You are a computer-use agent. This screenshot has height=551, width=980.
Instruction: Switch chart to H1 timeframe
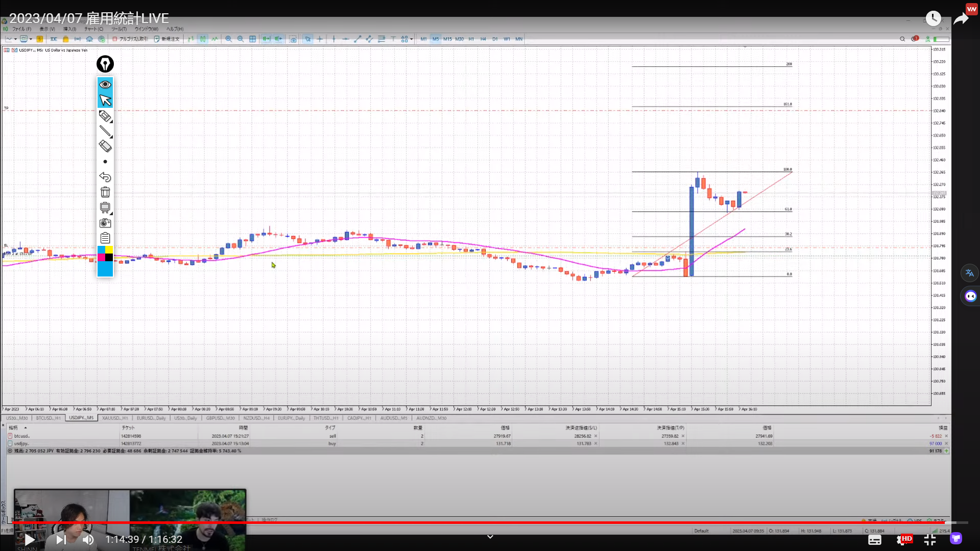click(x=471, y=39)
